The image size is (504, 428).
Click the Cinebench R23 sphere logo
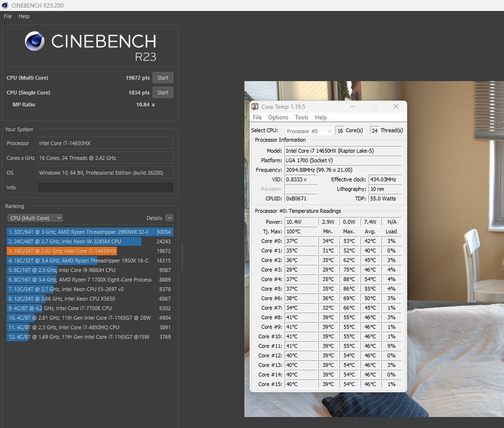tap(35, 41)
